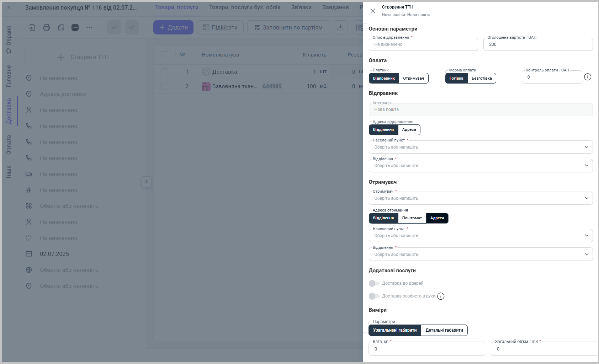Open the three-dot more options menu
Image resolution: width=599 pixels, height=364 pixels.
tap(89, 27)
